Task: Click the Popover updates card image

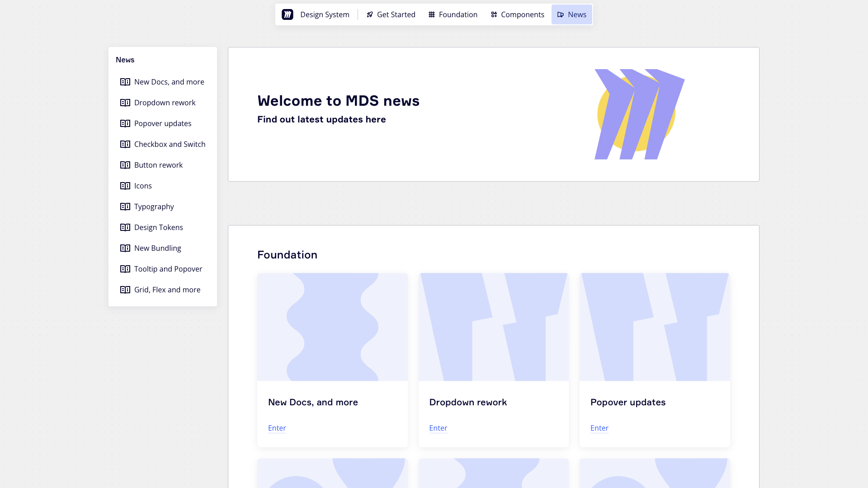Action: [x=655, y=327]
